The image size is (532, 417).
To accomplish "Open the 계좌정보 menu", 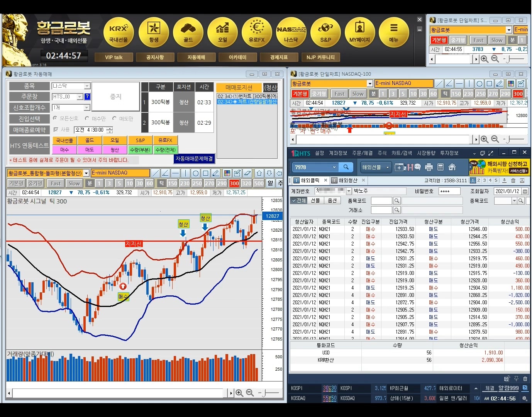I will [338, 153].
